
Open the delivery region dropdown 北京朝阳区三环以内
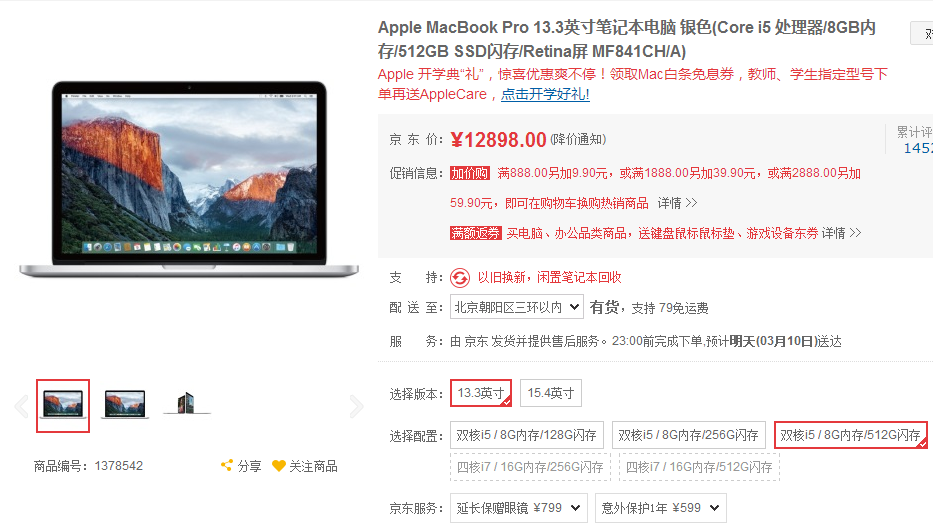[x=516, y=307]
